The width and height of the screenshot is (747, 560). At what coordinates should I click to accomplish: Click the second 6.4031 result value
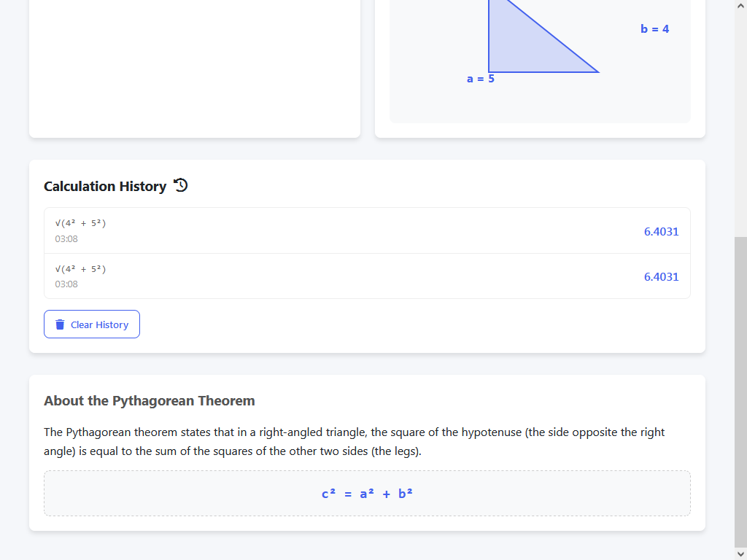coord(661,277)
